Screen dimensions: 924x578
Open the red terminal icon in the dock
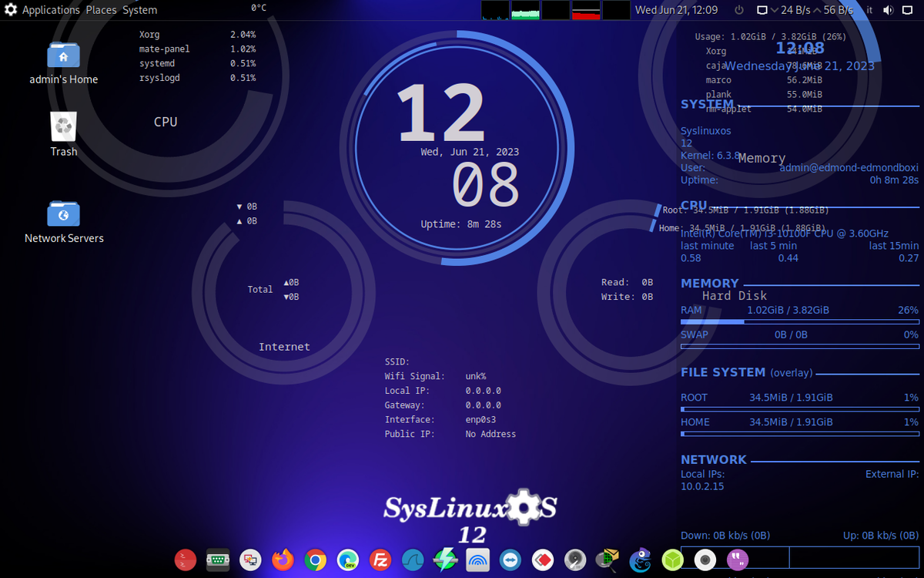(186, 560)
